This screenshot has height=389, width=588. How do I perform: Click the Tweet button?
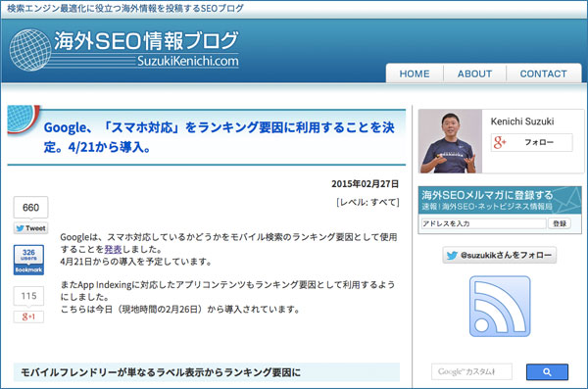30,228
